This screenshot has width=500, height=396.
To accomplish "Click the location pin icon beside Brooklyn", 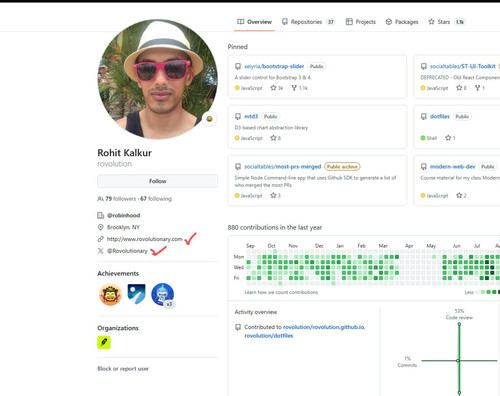I will 100,227.
